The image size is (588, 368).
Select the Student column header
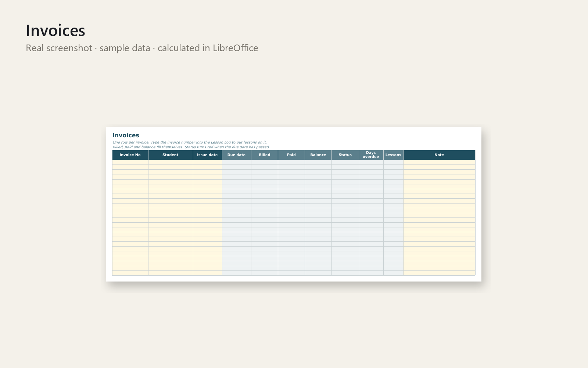coord(171,155)
